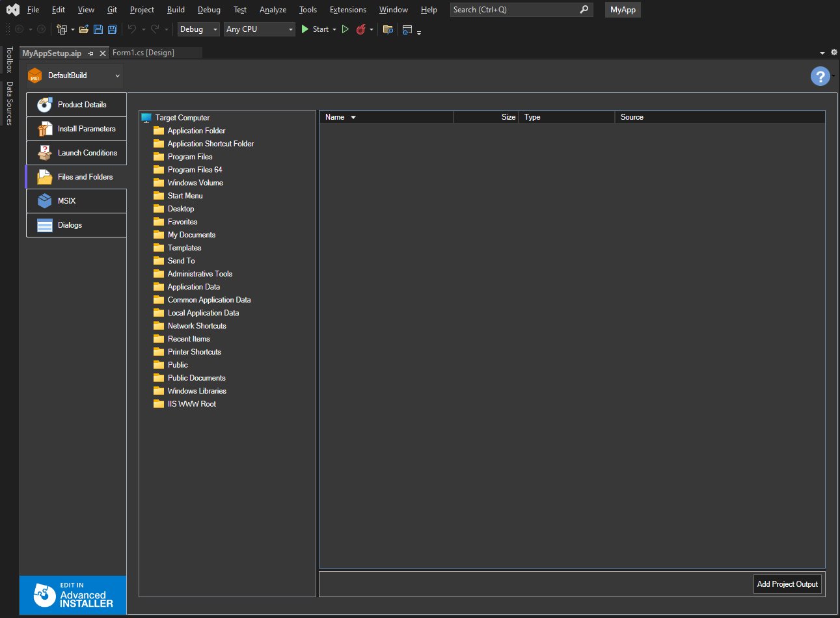Pin the MyAppSetup.aip tab
Viewport: 840px width, 618px height.
(x=91, y=53)
